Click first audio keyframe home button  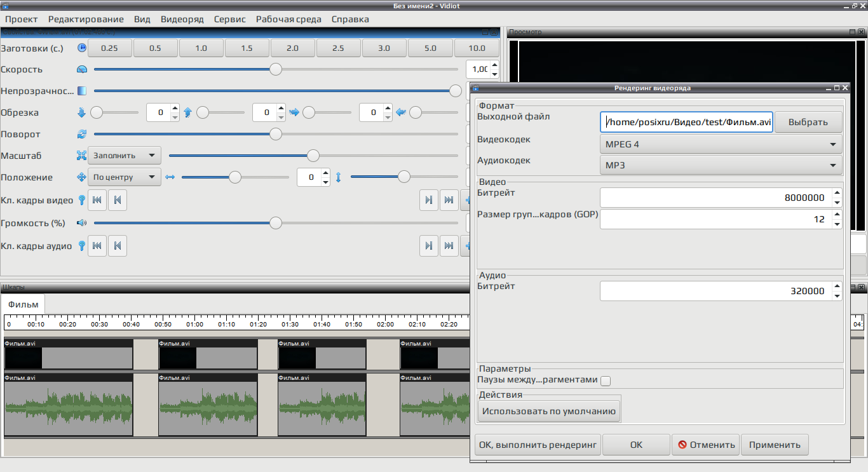(97, 246)
